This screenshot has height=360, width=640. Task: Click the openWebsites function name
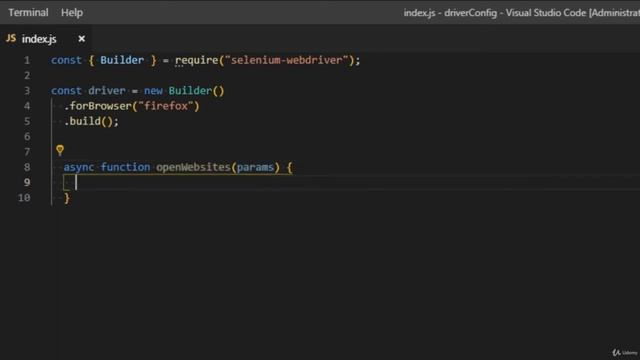[193, 167]
